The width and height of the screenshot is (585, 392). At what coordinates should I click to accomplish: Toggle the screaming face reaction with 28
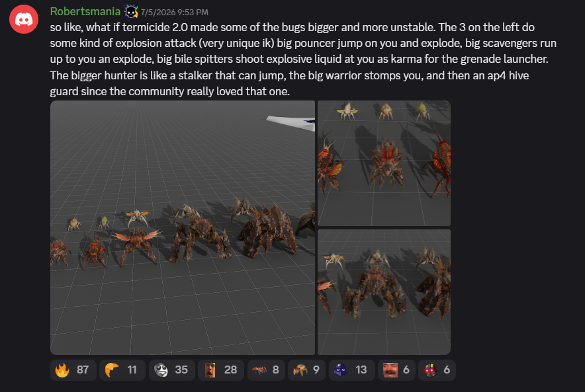(221, 370)
